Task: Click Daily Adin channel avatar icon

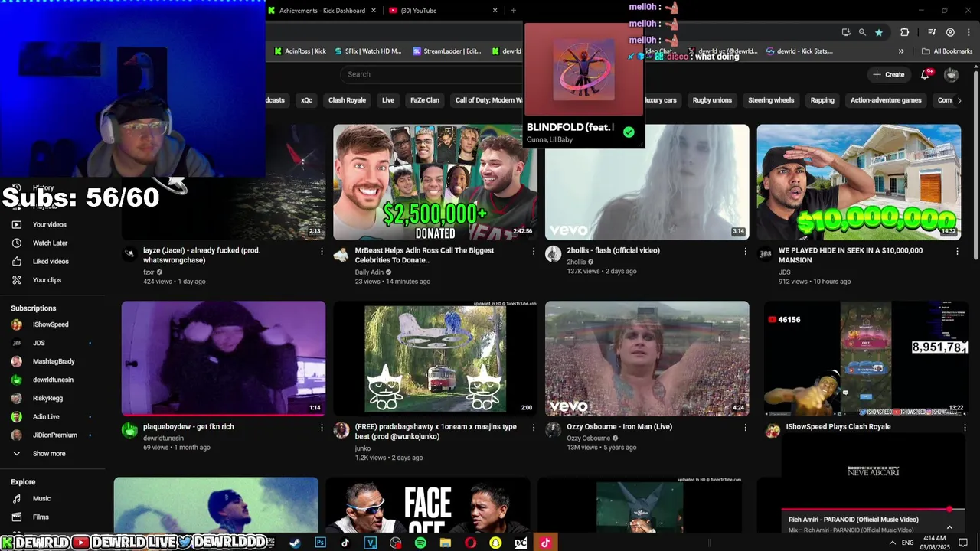Action: click(x=341, y=254)
